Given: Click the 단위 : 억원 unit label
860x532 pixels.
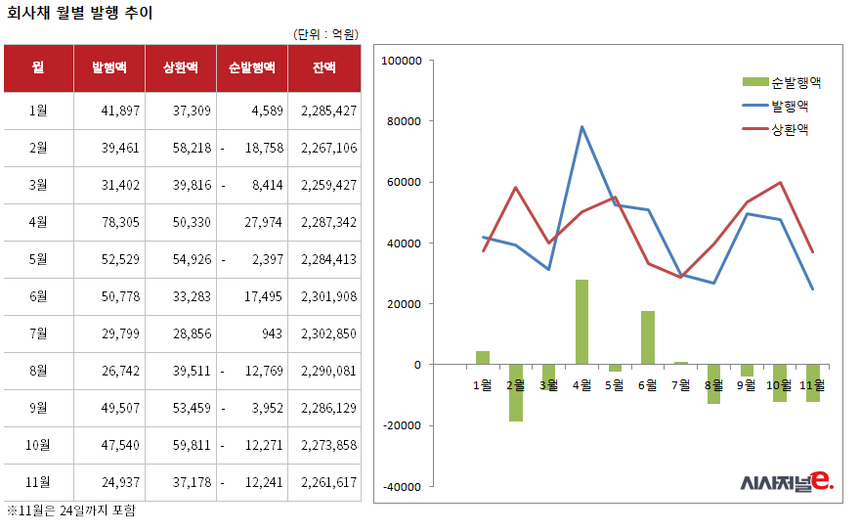Looking at the screenshot, I should click(326, 33).
